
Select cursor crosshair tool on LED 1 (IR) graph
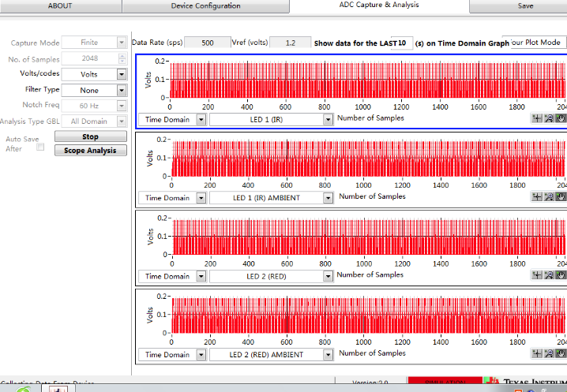coord(538,119)
